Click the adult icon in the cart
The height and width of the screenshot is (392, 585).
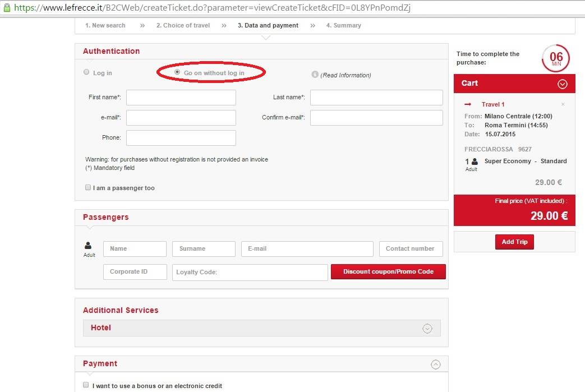[475, 162]
